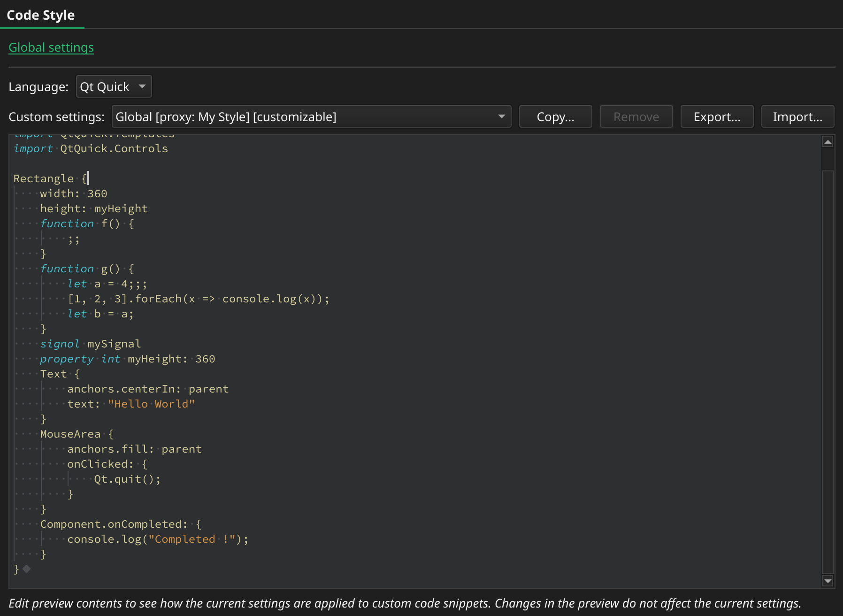
Task: Click the arrow icon on the custom settings combo
Action: (x=501, y=116)
